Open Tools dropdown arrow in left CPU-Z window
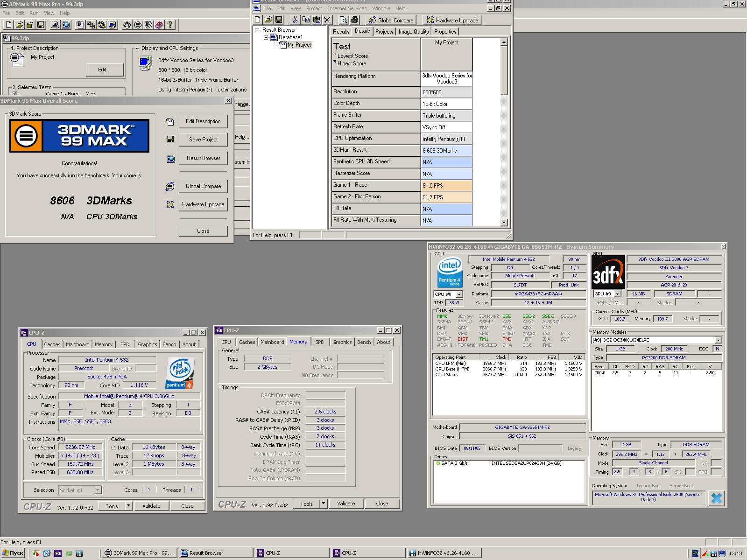 (128, 505)
